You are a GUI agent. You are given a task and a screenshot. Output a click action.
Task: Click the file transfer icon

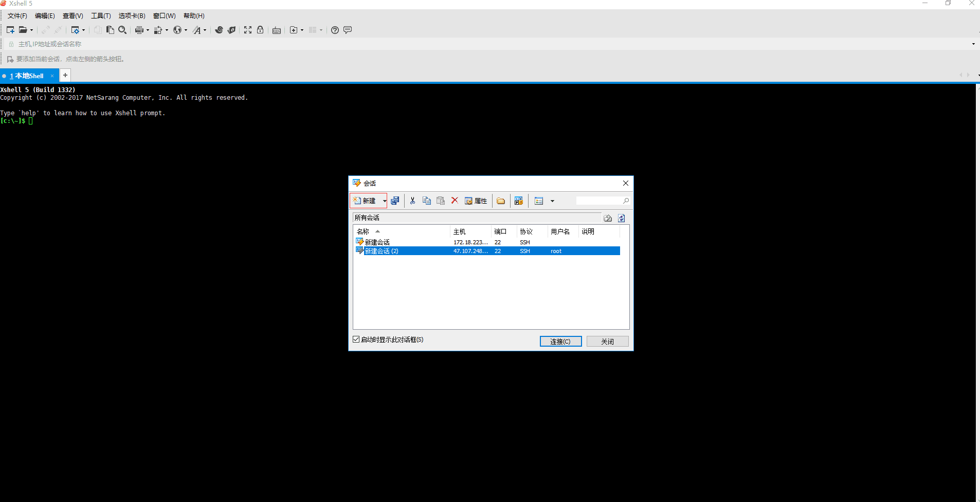tap(158, 30)
